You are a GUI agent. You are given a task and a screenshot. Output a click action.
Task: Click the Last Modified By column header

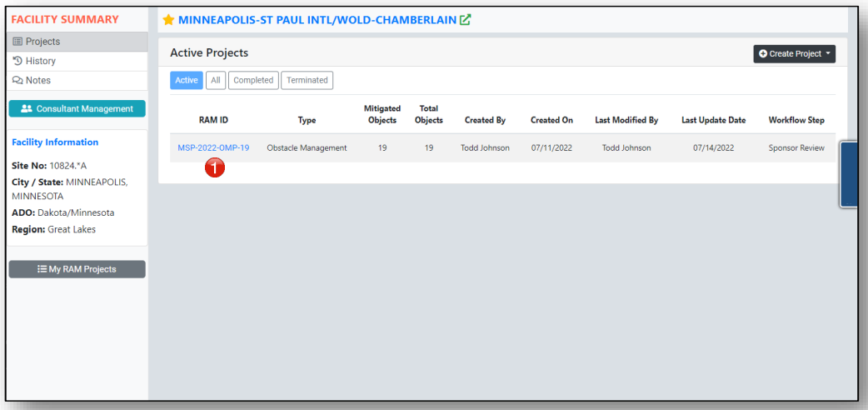pyautogui.click(x=626, y=120)
